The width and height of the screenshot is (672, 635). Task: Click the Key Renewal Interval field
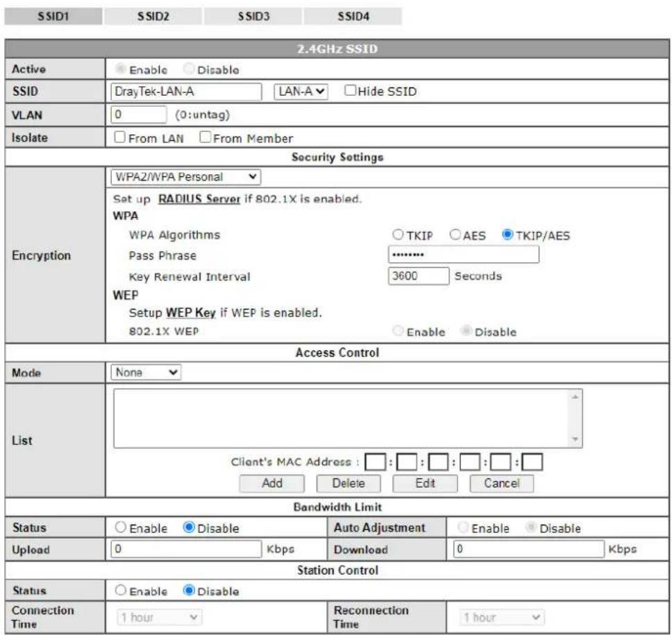[x=419, y=276]
